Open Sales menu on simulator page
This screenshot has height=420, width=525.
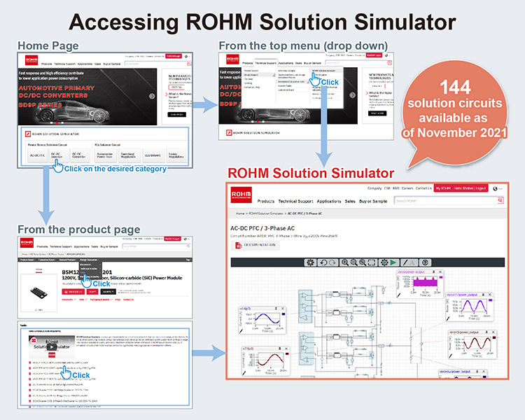click(x=350, y=202)
